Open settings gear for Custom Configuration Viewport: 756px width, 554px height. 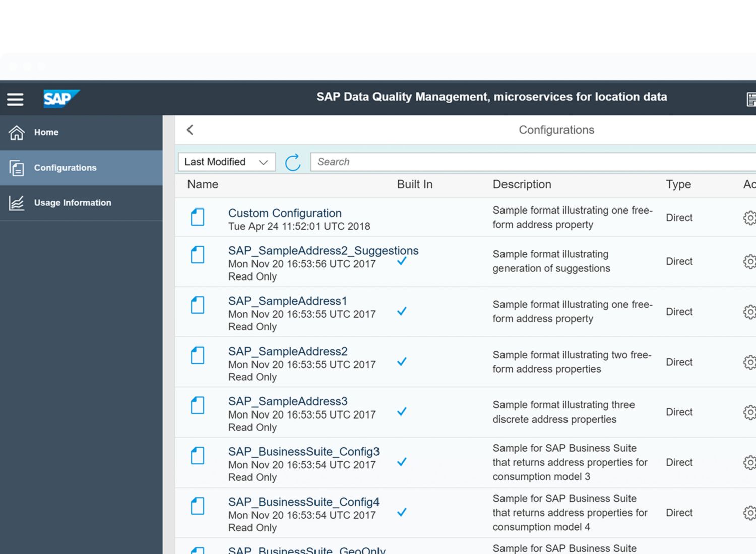[749, 218]
